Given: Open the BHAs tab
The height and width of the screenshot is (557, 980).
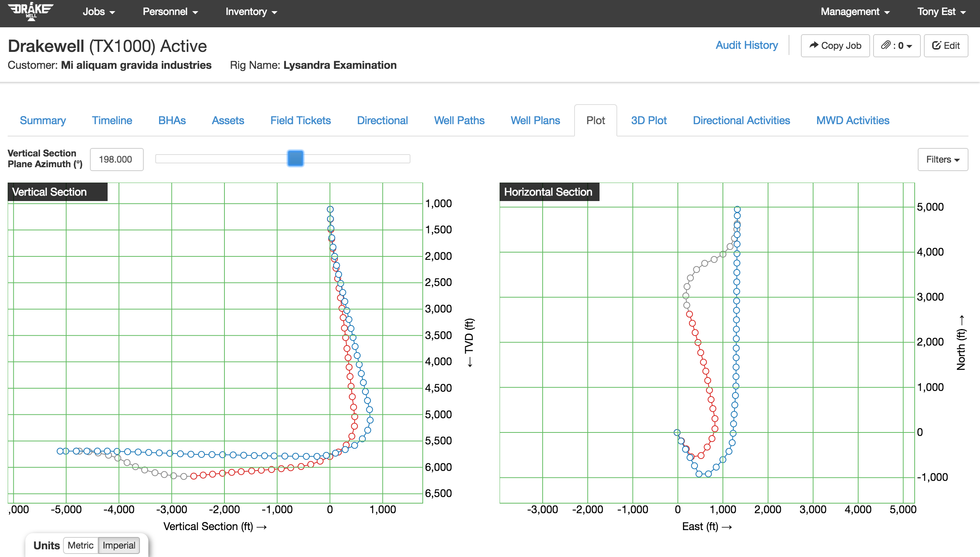Looking at the screenshot, I should pyautogui.click(x=172, y=121).
